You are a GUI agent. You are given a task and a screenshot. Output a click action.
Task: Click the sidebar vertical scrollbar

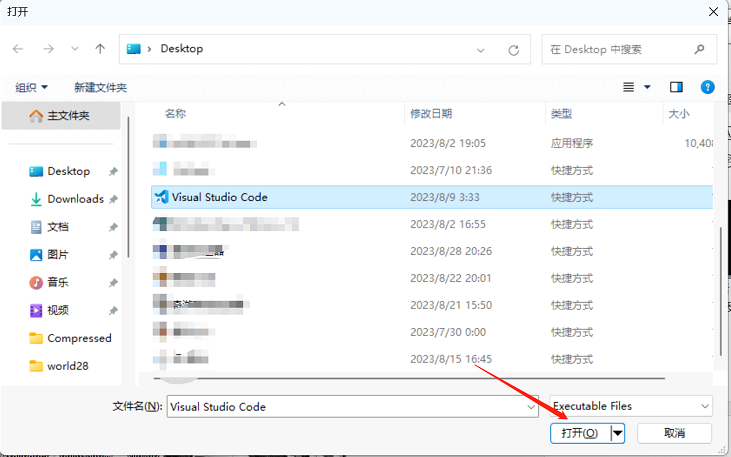click(128, 187)
